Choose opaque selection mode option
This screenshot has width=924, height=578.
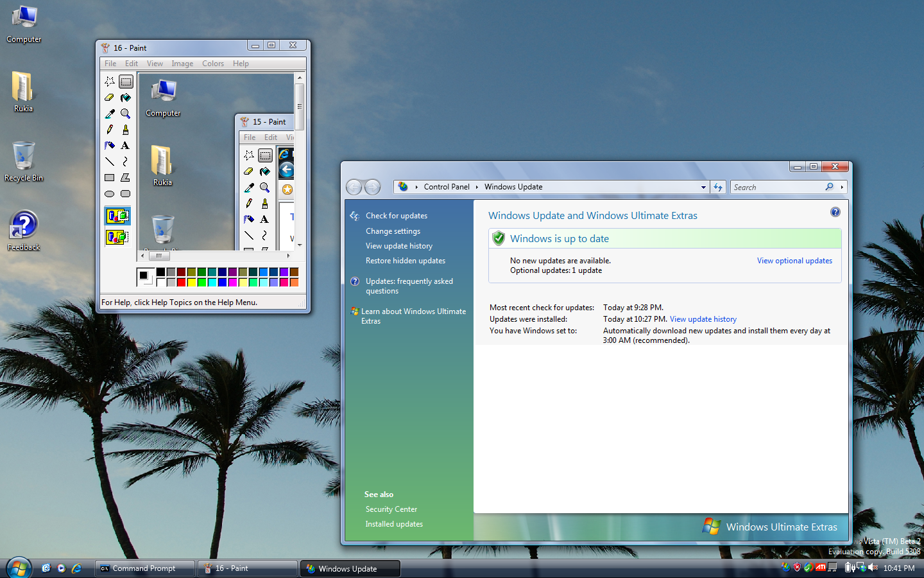pos(117,216)
